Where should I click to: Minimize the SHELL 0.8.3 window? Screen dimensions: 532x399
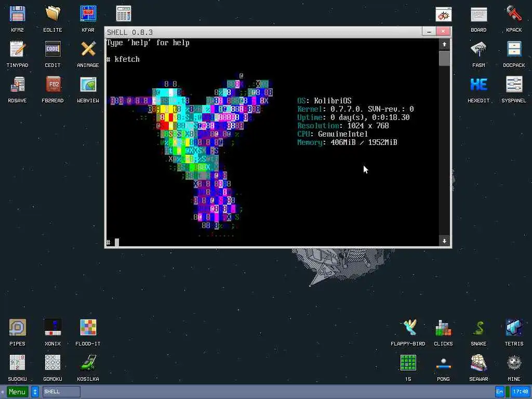pos(429,32)
